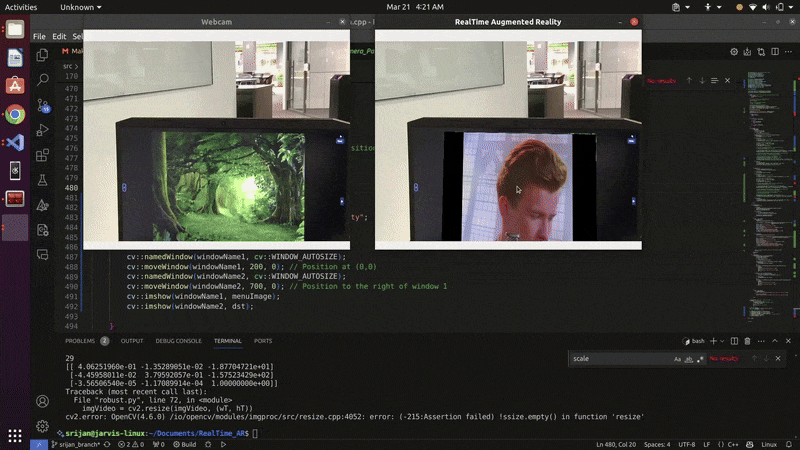This screenshot has height=450, width=800.
Task: Split the terminal panel
Action: pyautogui.click(x=734, y=341)
